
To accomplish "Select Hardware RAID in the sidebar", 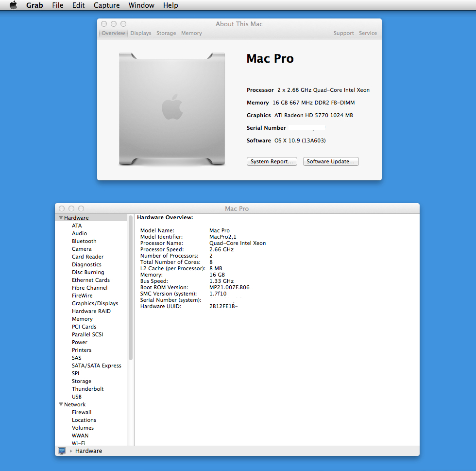I will tap(91, 311).
